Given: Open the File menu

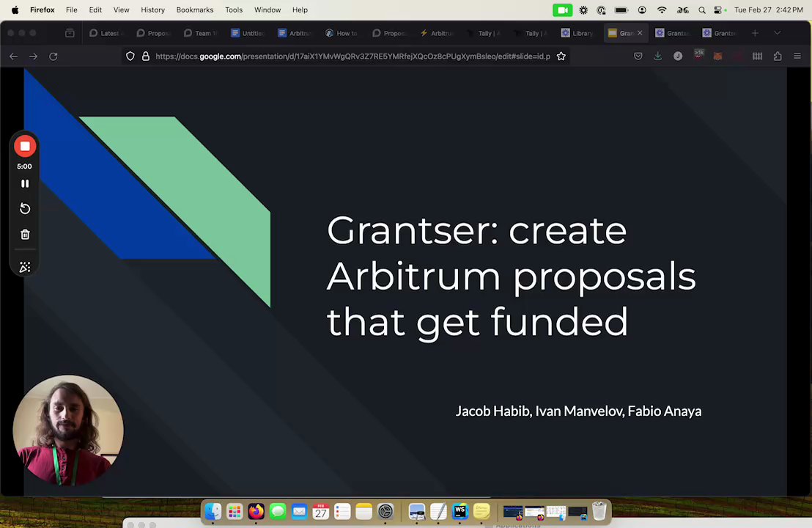Looking at the screenshot, I should (72, 10).
